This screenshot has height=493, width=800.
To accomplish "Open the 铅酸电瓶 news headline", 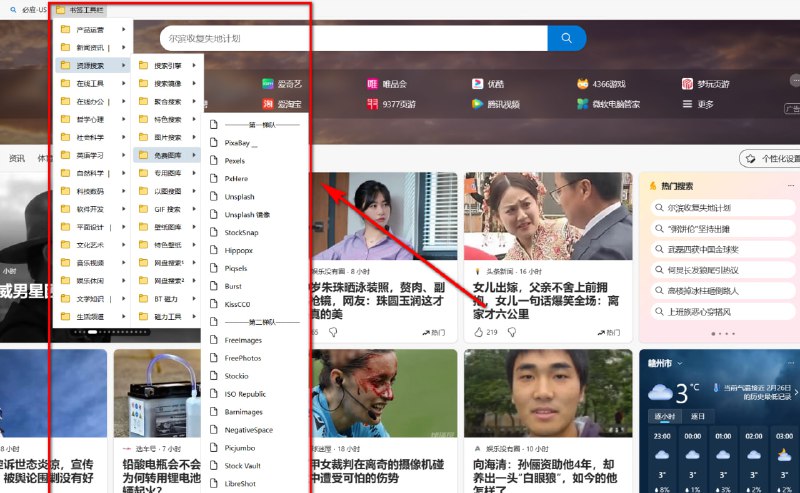I will coord(161,477).
